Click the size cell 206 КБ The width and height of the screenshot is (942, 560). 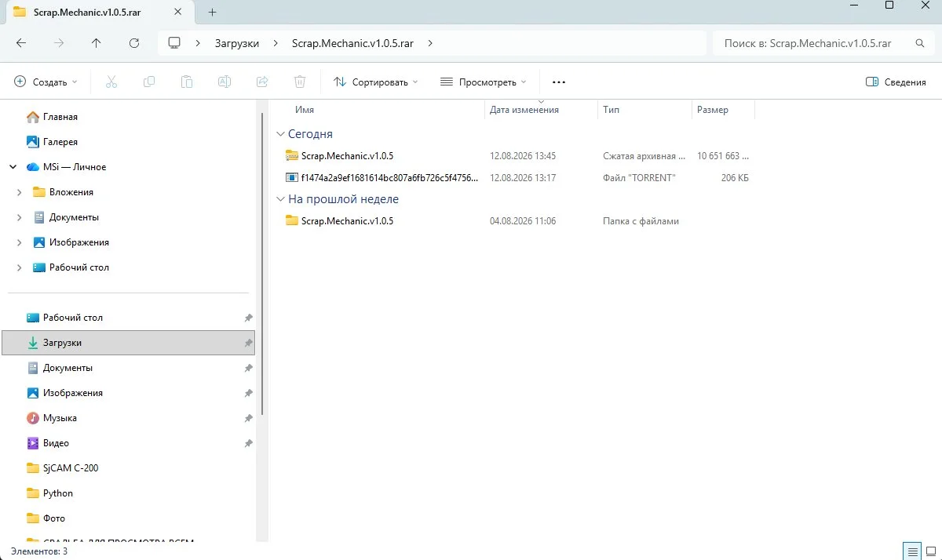735,178
